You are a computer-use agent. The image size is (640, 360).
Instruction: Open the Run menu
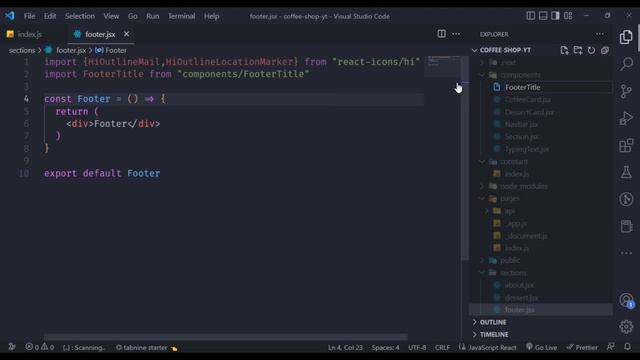(153, 16)
